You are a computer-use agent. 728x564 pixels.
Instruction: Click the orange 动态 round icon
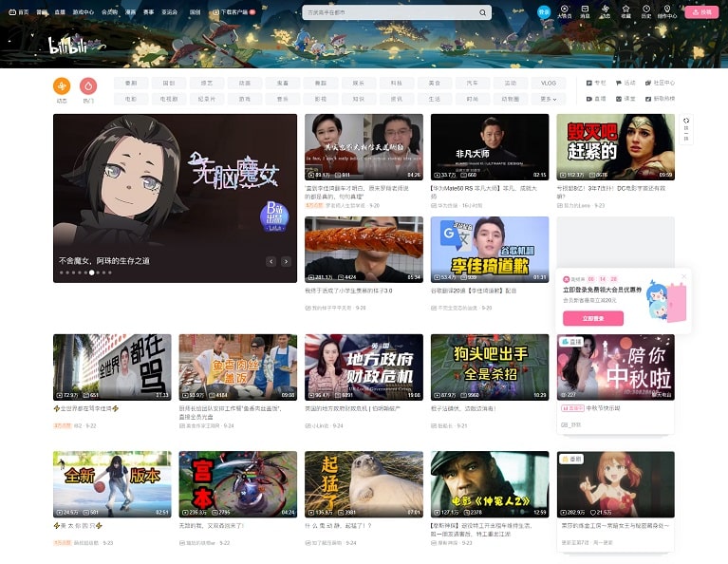(x=62, y=86)
